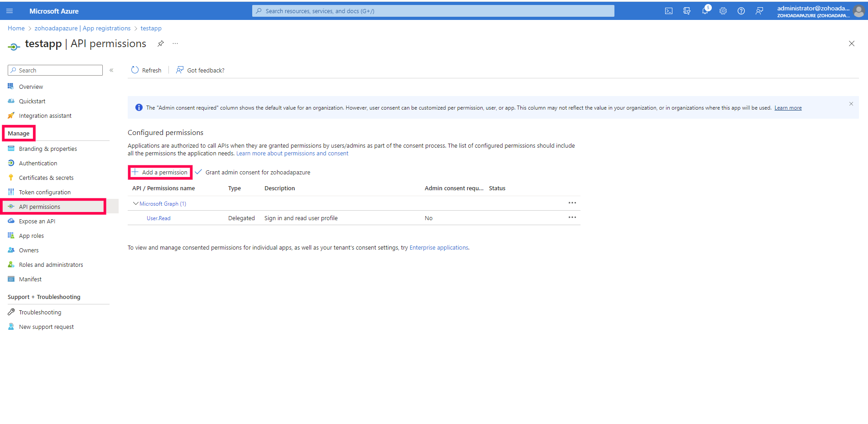Screen dimensions: 868x424
Task: Open the Cloud Shell terminal icon
Action: coord(669,10)
